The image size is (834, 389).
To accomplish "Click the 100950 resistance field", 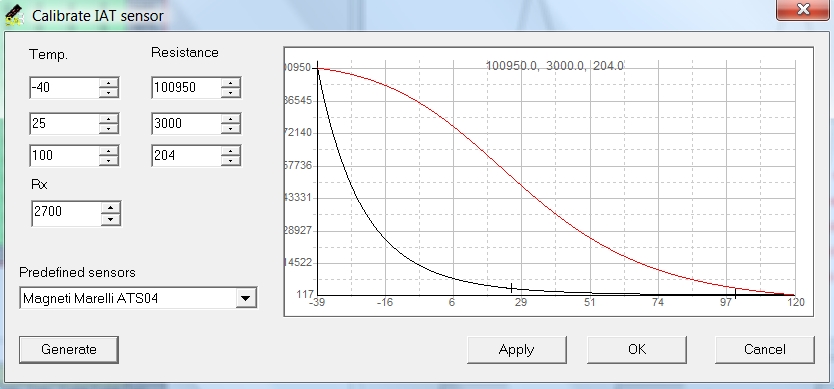I will pyautogui.click(x=187, y=87).
